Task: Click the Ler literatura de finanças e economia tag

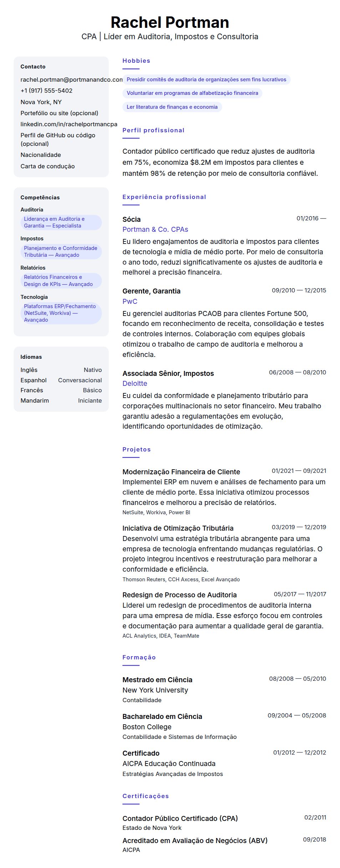Action: coord(172,107)
